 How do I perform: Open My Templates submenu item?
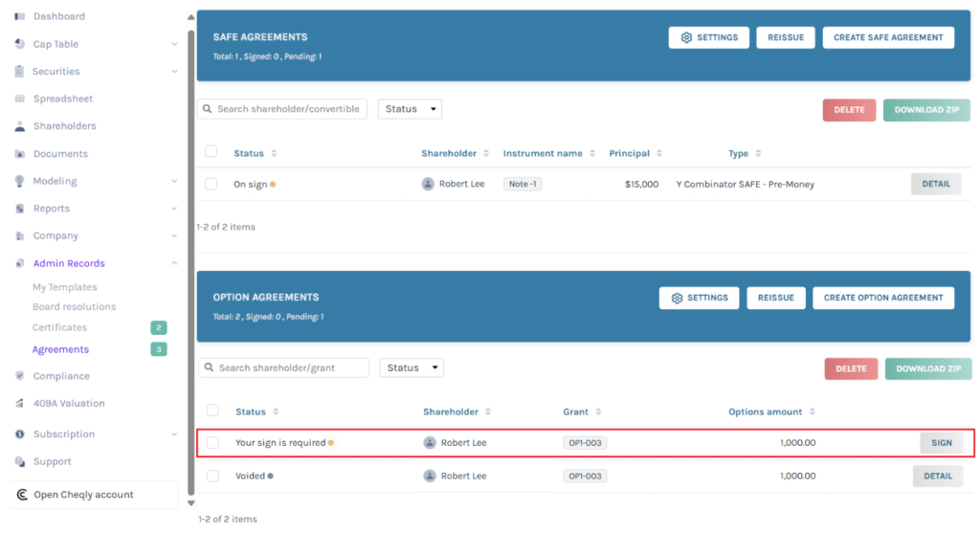coord(65,287)
